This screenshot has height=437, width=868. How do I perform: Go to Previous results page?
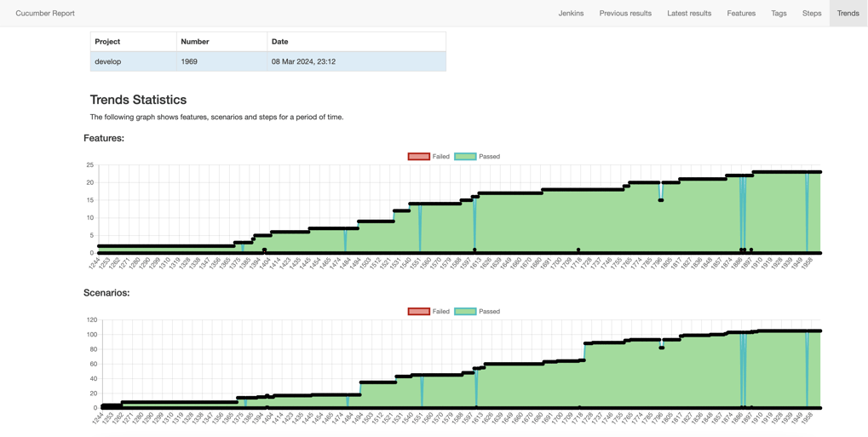[x=625, y=14]
